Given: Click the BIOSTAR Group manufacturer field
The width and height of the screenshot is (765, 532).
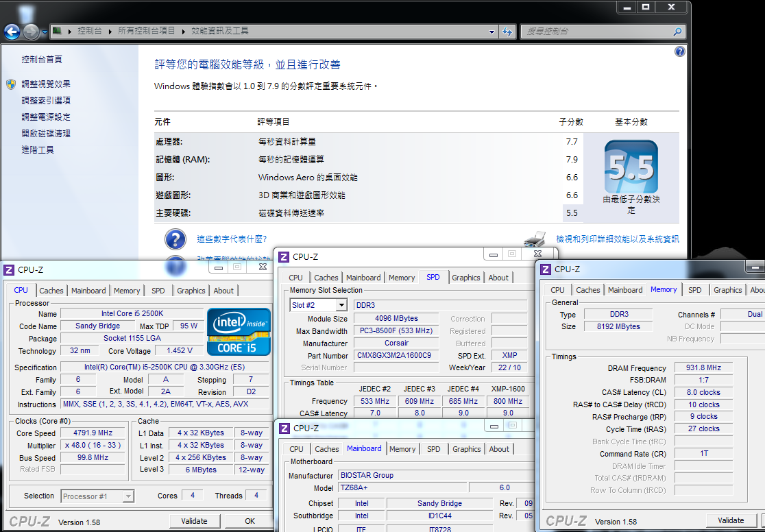Looking at the screenshot, I should click(x=436, y=475).
